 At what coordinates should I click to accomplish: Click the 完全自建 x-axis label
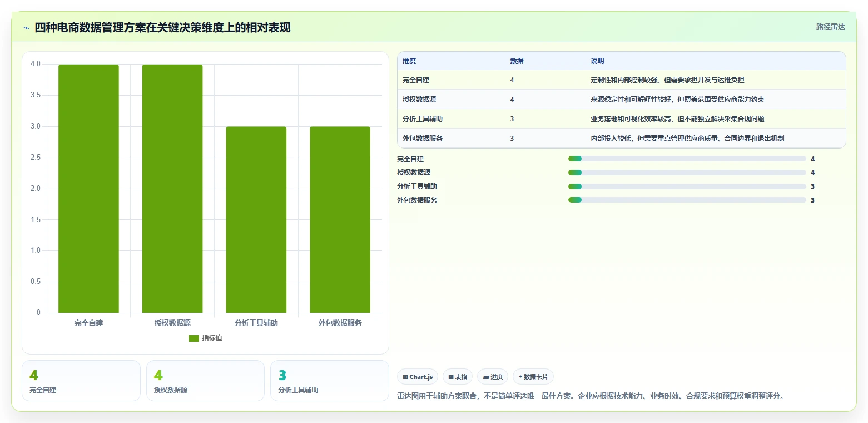89,323
